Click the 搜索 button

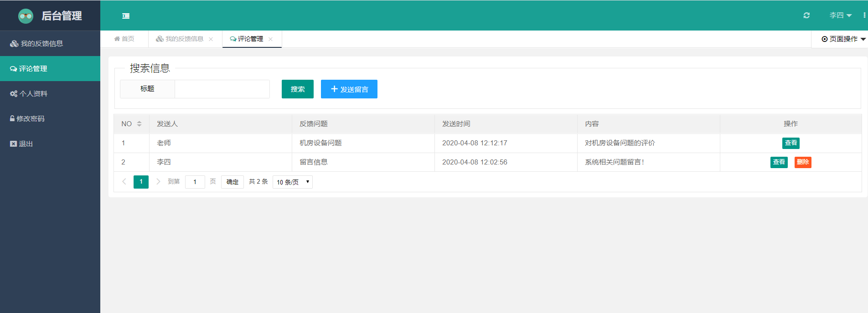tap(298, 89)
